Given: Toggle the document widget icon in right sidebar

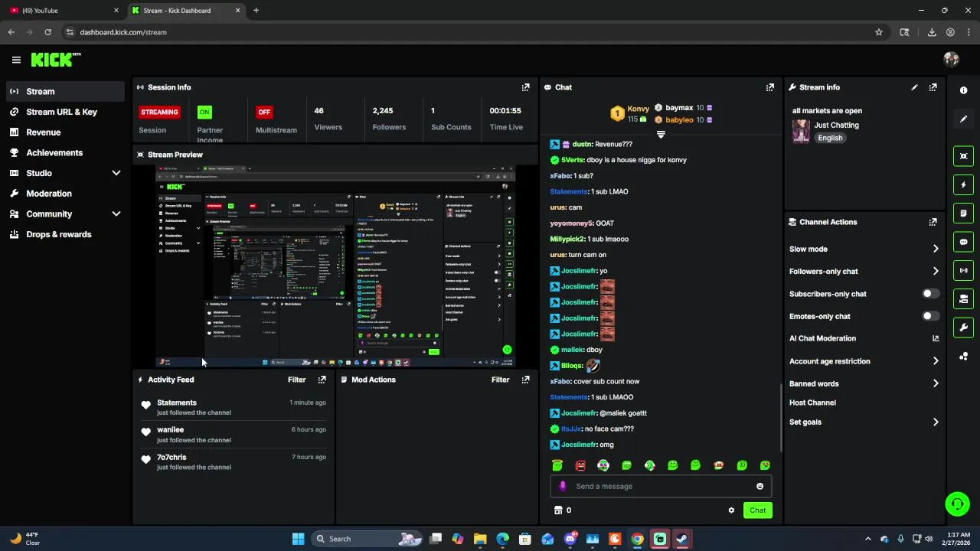Looking at the screenshot, I should pos(963,213).
